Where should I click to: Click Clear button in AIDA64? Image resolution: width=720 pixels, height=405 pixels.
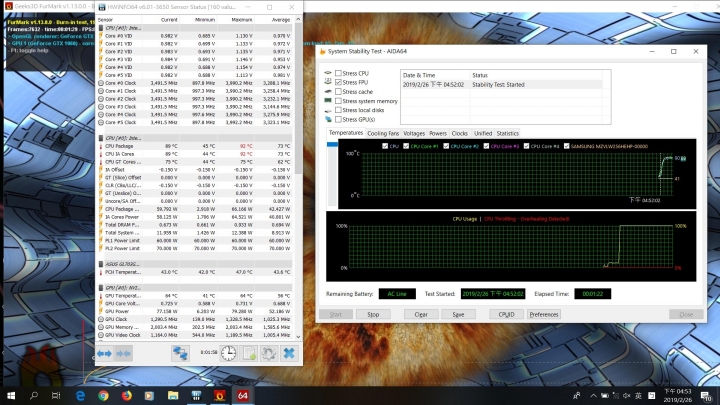[x=421, y=315]
